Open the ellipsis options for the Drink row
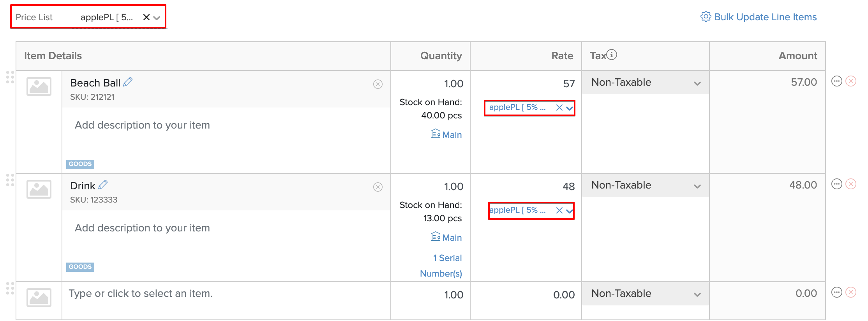 (837, 184)
